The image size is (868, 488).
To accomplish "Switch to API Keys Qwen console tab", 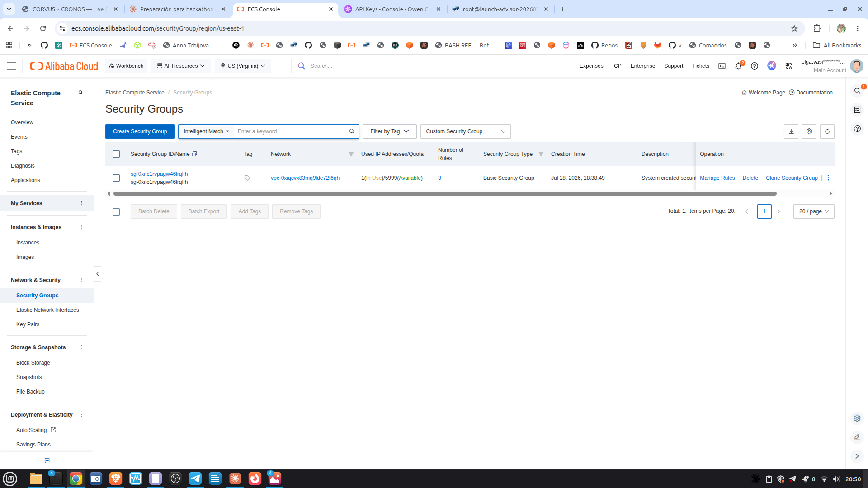I will point(392,9).
